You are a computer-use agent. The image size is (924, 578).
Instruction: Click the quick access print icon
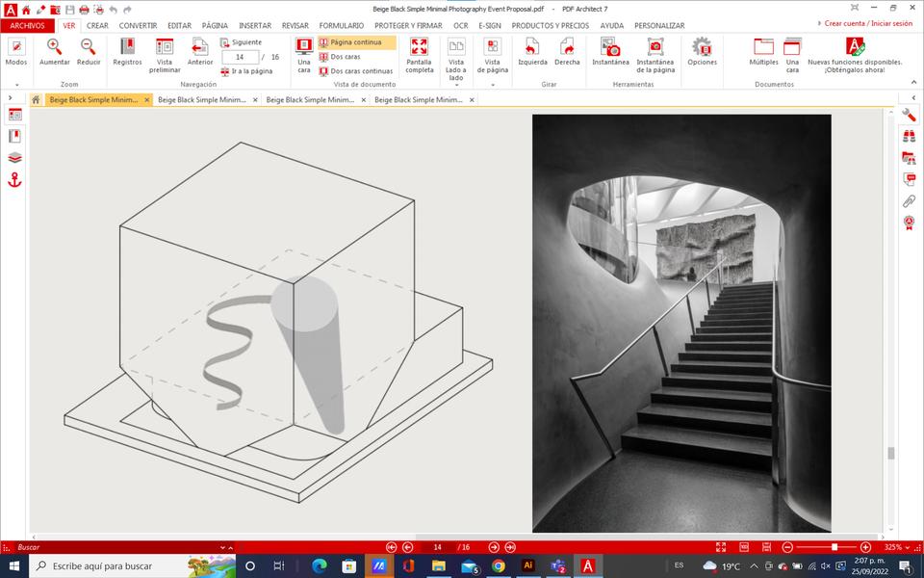click(x=85, y=10)
